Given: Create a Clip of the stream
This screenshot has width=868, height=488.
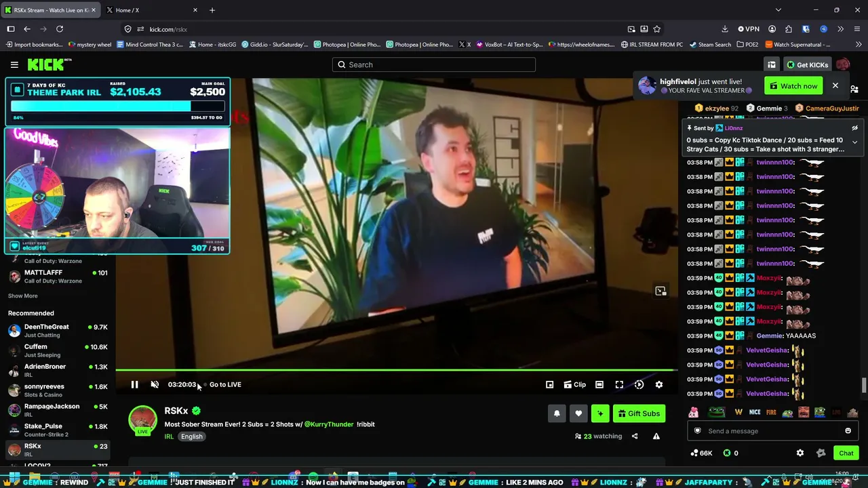Looking at the screenshot, I should click(574, 384).
